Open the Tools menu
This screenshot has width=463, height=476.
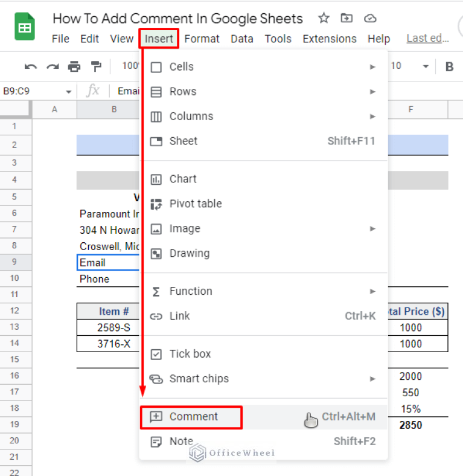coord(278,39)
